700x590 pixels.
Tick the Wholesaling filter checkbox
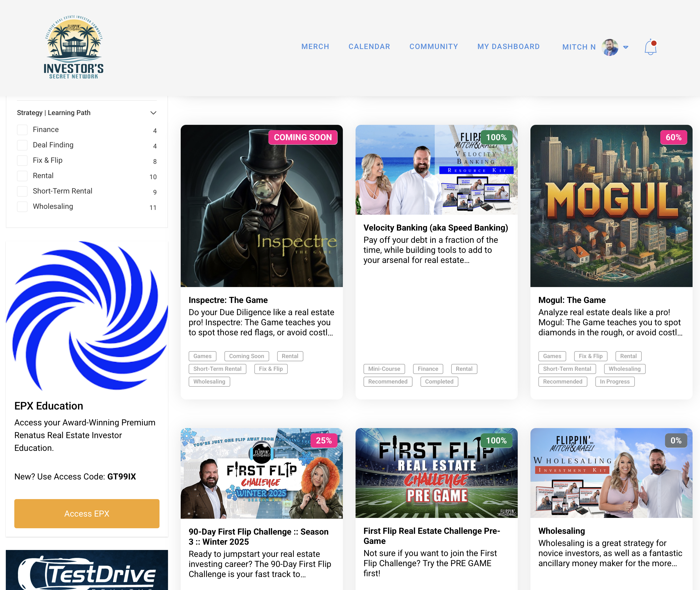[x=23, y=207]
